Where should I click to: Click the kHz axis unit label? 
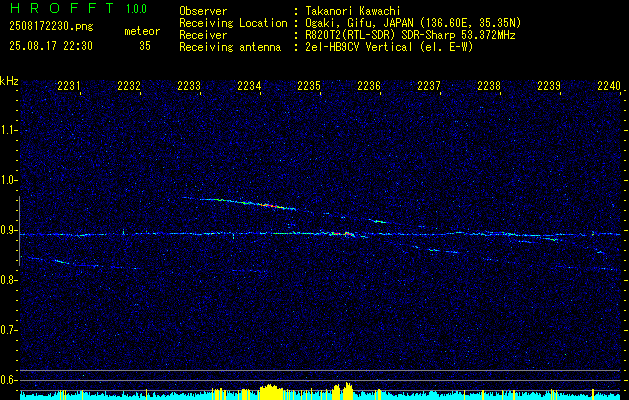[x=9, y=81]
